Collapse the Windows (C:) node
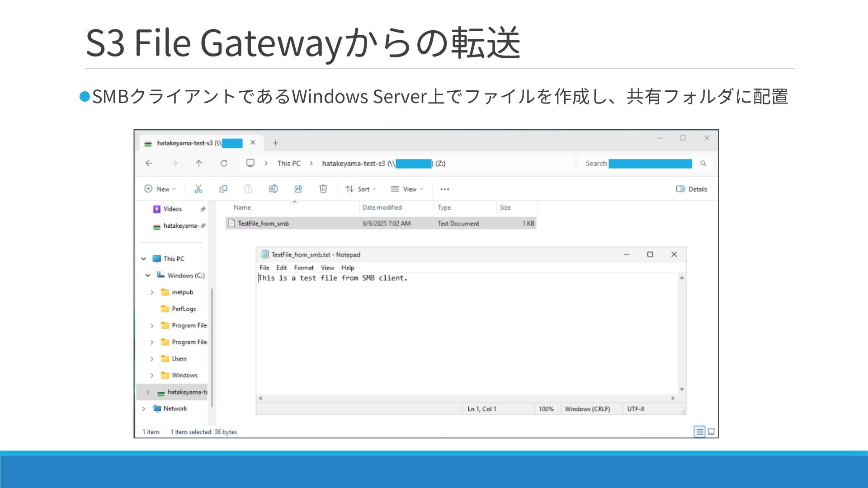Image resolution: width=868 pixels, height=488 pixels. 148,275
